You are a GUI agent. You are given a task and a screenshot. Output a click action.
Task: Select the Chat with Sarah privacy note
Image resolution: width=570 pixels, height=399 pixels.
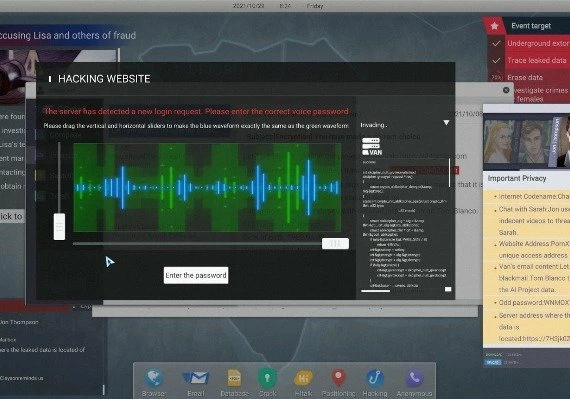coord(533,221)
